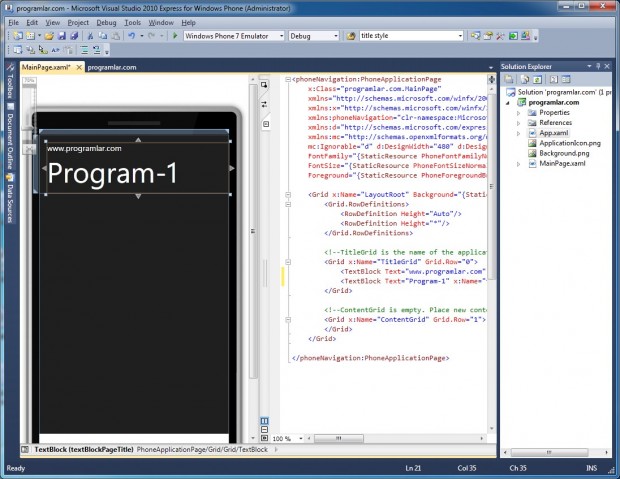Swap the design and XAML panes
Image resolution: width=620 pixels, height=479 pixels.
[x=264, y=104]
